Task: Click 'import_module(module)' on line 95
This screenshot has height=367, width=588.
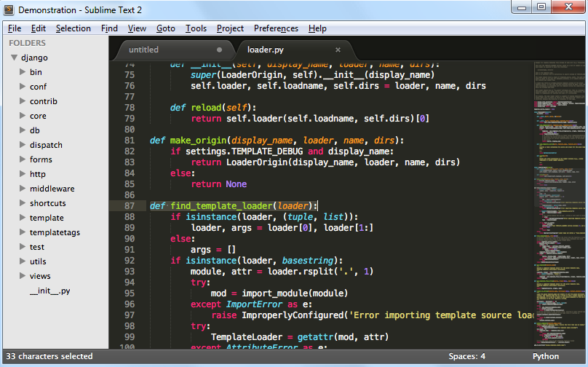Action: click(x=295, y=293)
